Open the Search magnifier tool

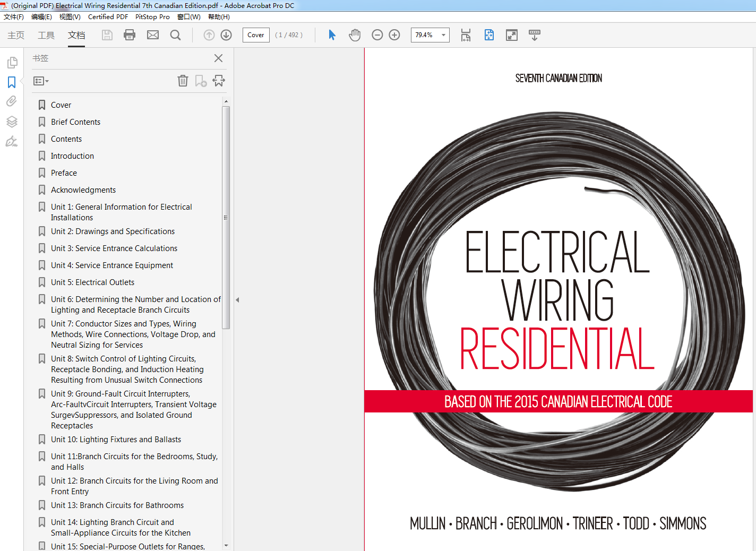175,35
